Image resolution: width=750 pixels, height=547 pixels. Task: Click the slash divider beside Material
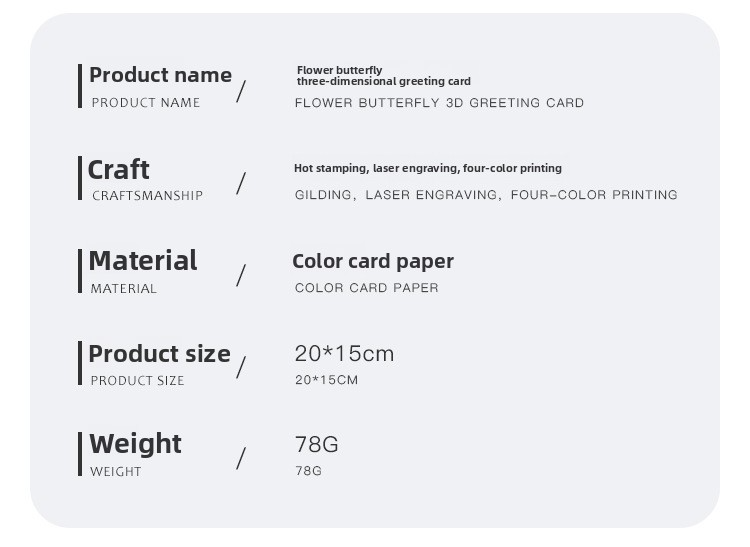(241, 275)
